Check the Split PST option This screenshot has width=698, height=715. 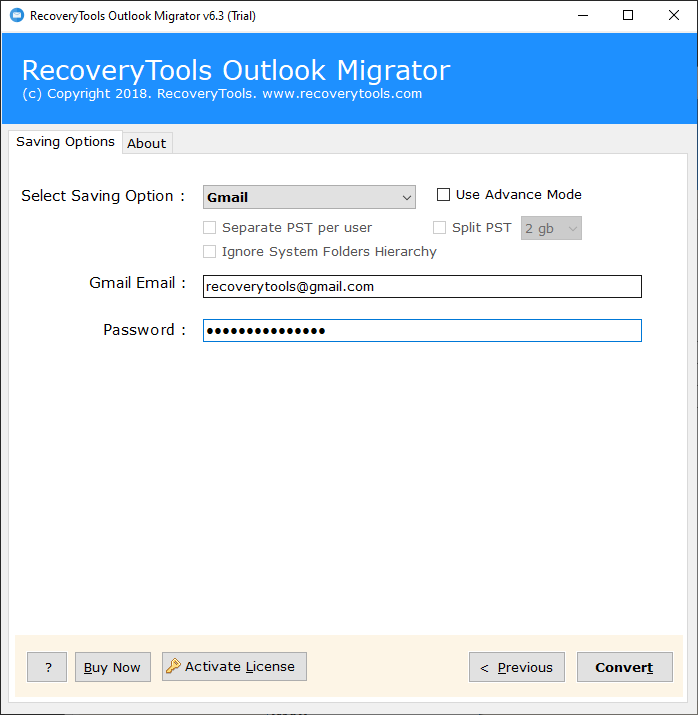(x=439, y=228)
